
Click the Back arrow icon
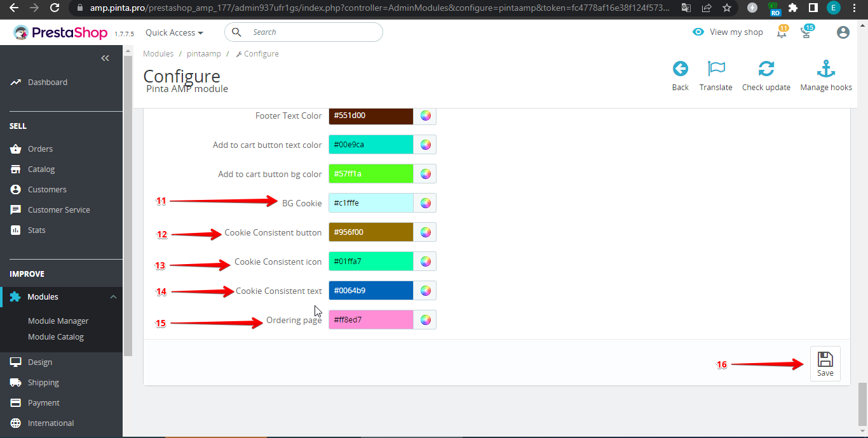(680, 69)
